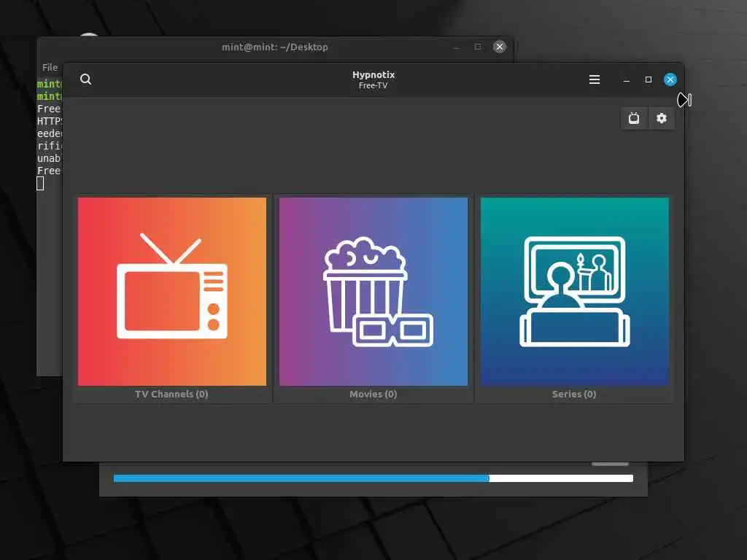The image size is (747, 560).
Task: Open the TV Channels (0) tile
Action: tap(172, 298)
